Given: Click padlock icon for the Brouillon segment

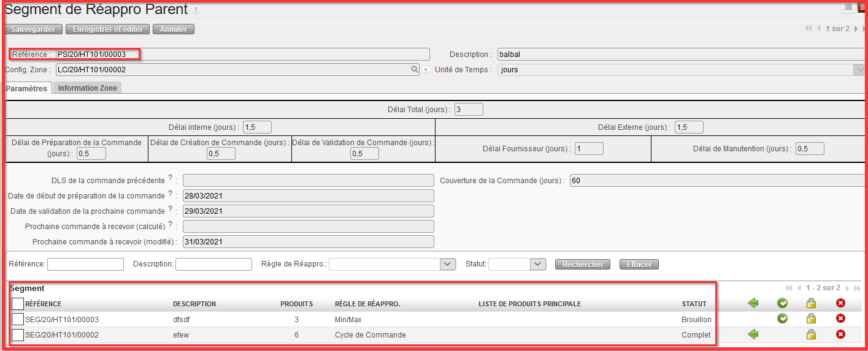Looking at the screenshot, I should [x=811, y=319].
